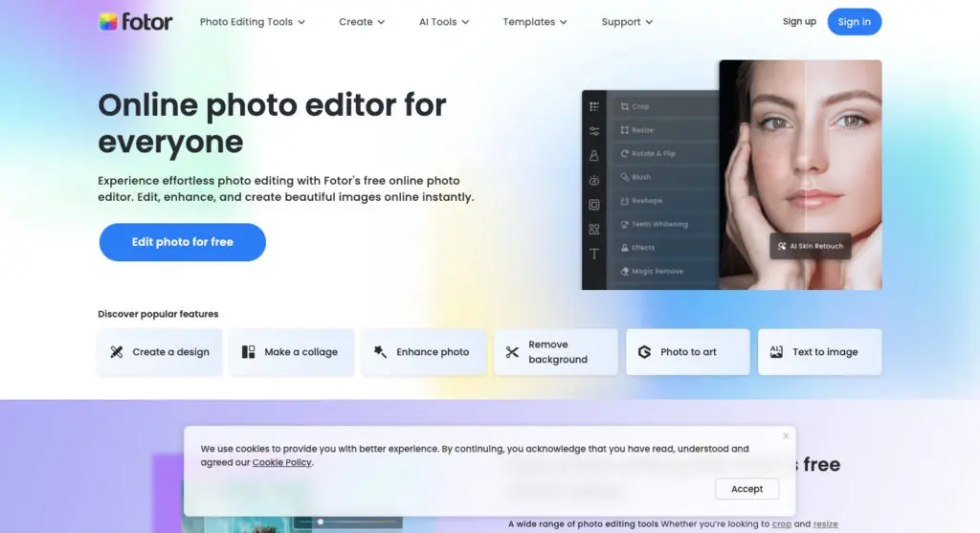This screenshot has width=980, height=533.
Task: Open the Text to image feature card
Action: coord(819,352)
